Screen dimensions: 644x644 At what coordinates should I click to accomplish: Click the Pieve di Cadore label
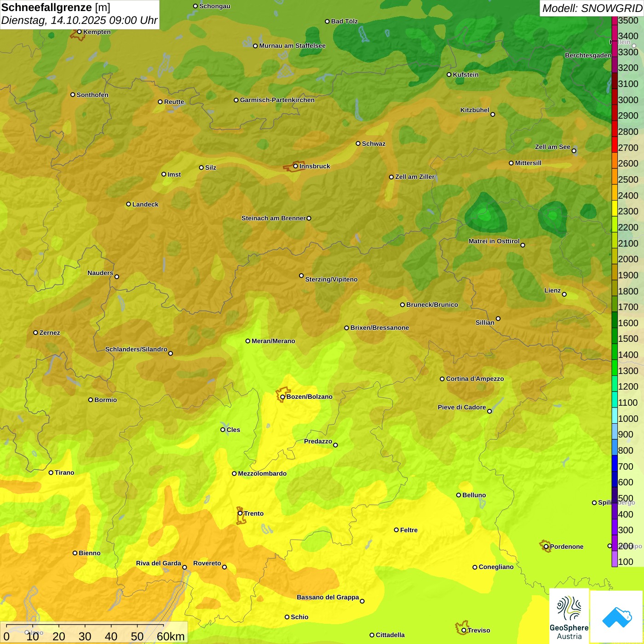[461, 407]
